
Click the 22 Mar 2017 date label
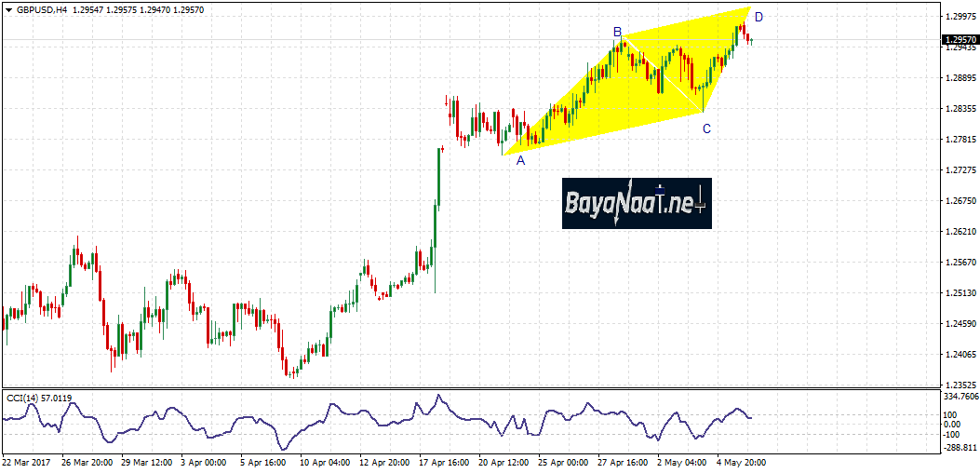point(28,462)
